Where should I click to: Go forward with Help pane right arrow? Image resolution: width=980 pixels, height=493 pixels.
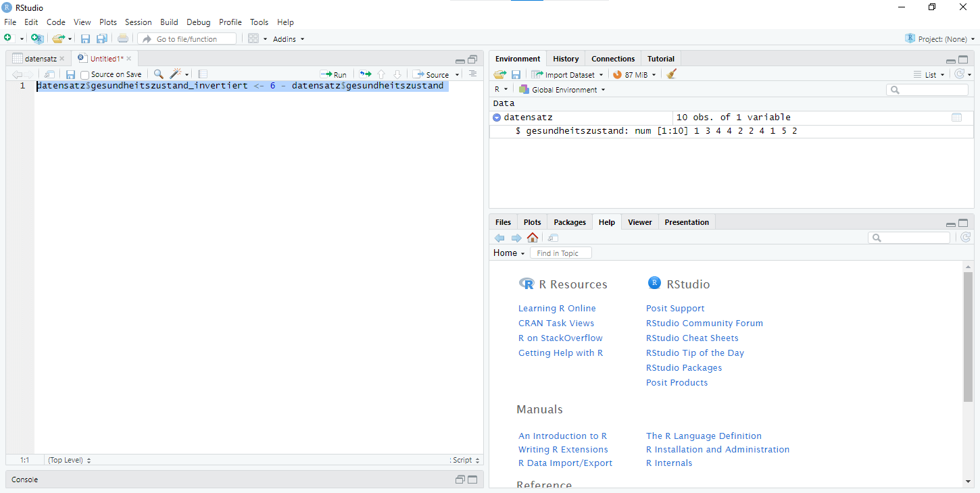point(516,238)
